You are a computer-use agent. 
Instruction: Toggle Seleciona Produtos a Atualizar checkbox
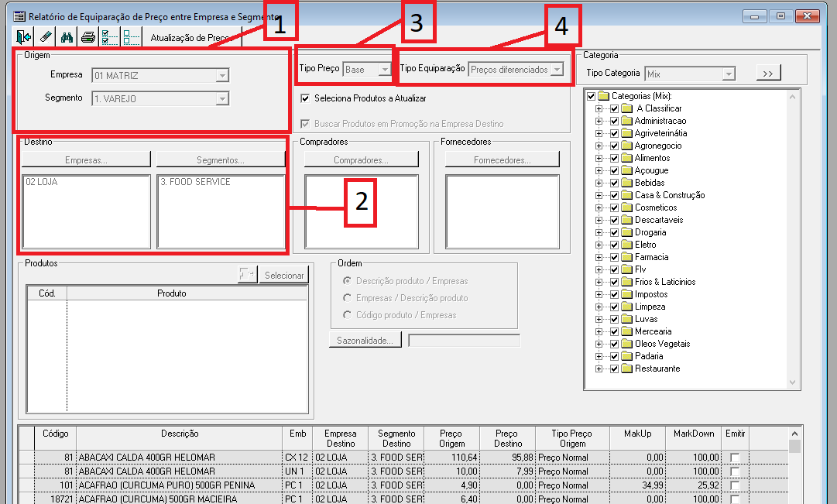click(305, 98)
